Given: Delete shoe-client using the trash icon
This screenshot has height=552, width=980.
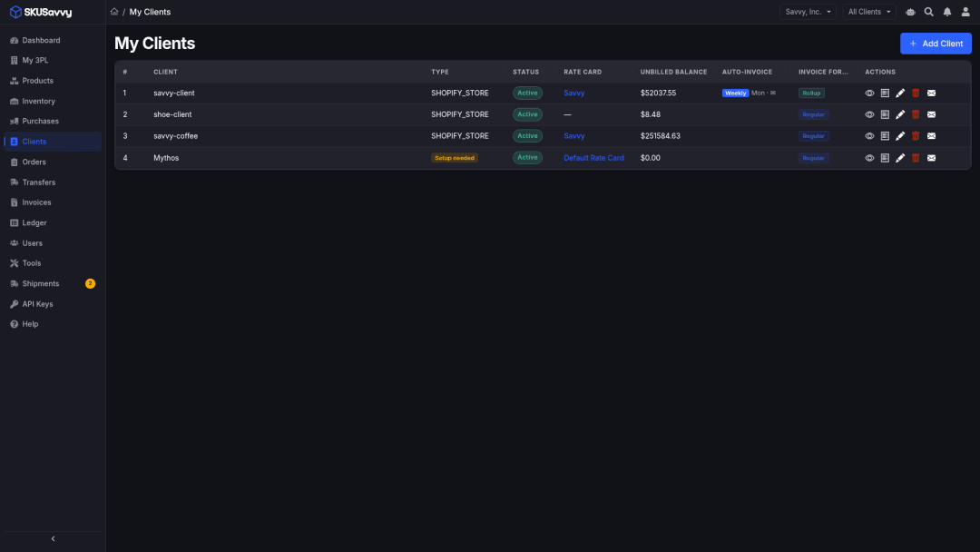Looking at the screenshot, I should coord(916,114).
